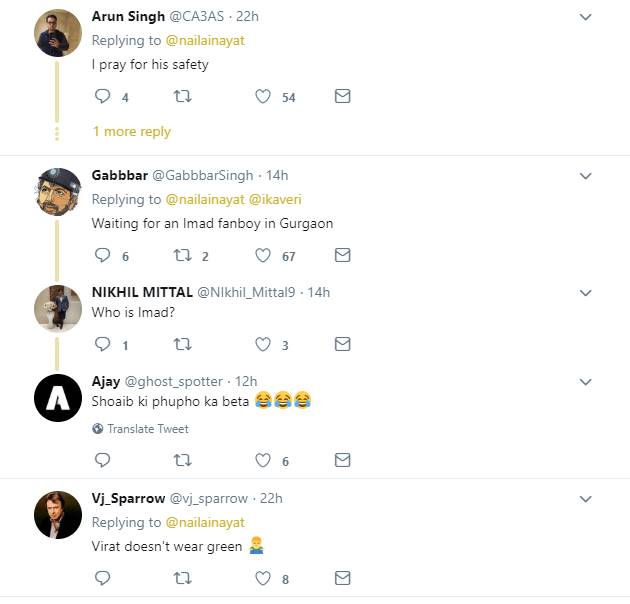This screenshot has width=630, height=604.
Task: Like Vj_Sparrow's tweet with 8 likes
Action: point(263,578)
